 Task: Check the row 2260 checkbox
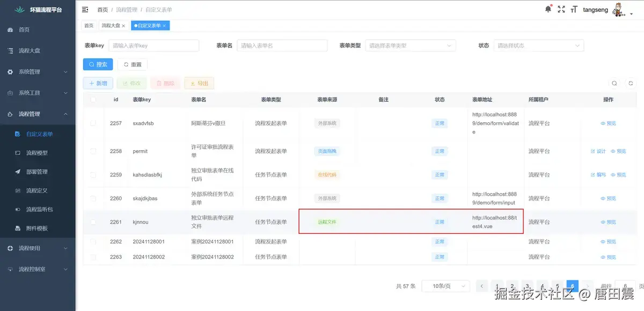tap(93, 198)
